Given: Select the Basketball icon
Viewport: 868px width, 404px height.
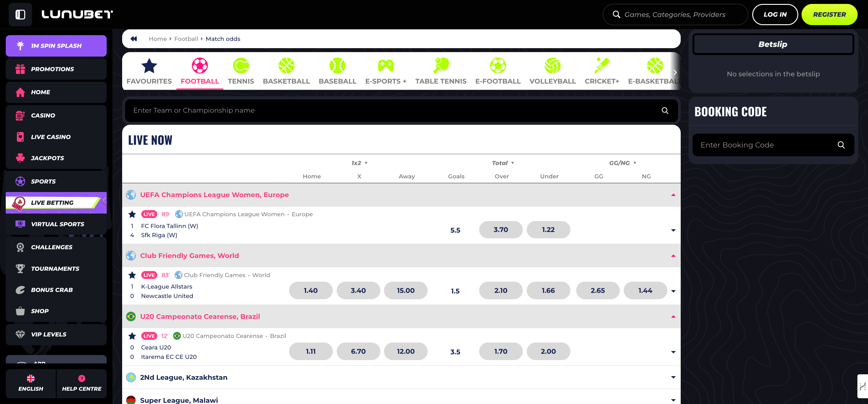Looking at the screenshot, I should click(x=286, y=66).
